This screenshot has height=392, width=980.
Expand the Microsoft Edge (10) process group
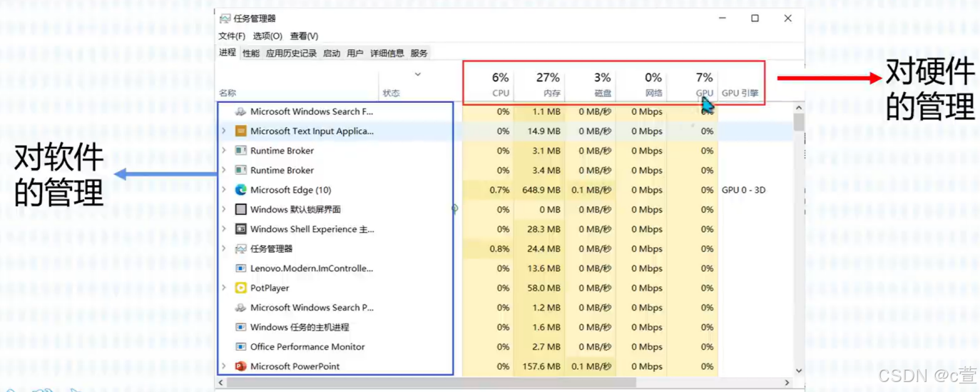click(x=224, y=190)
